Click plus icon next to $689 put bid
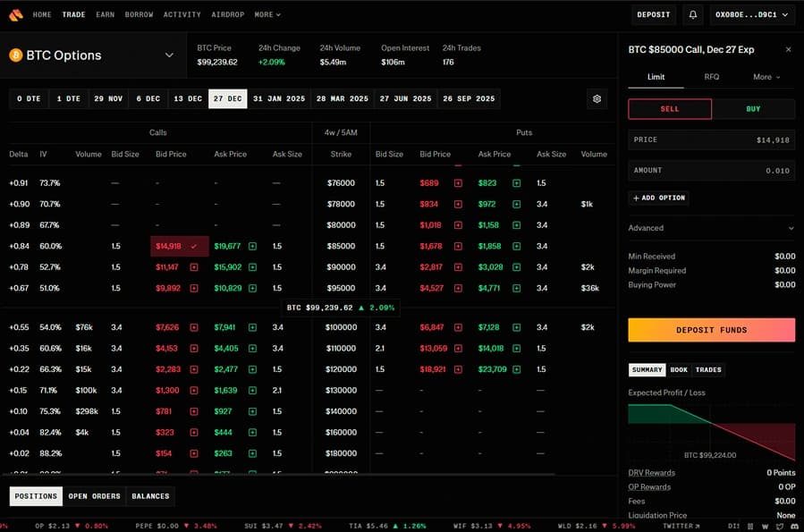Screen dimensions: 804x532 coord(458,183)
